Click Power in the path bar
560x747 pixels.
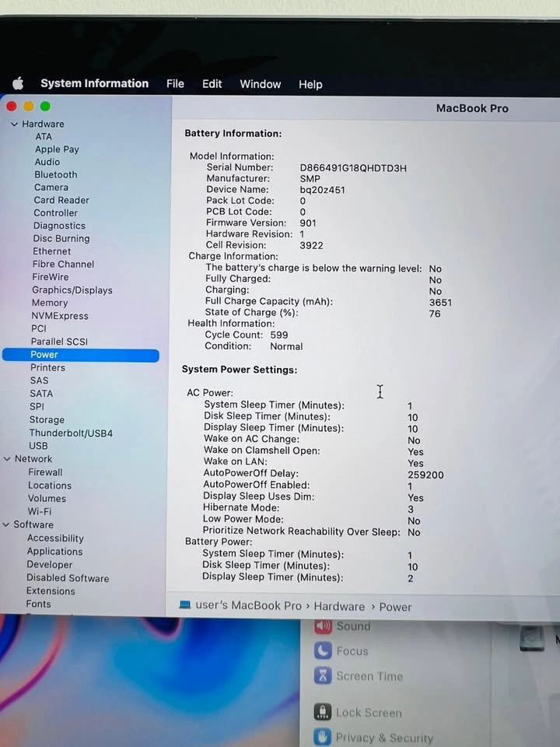point(395,608)
